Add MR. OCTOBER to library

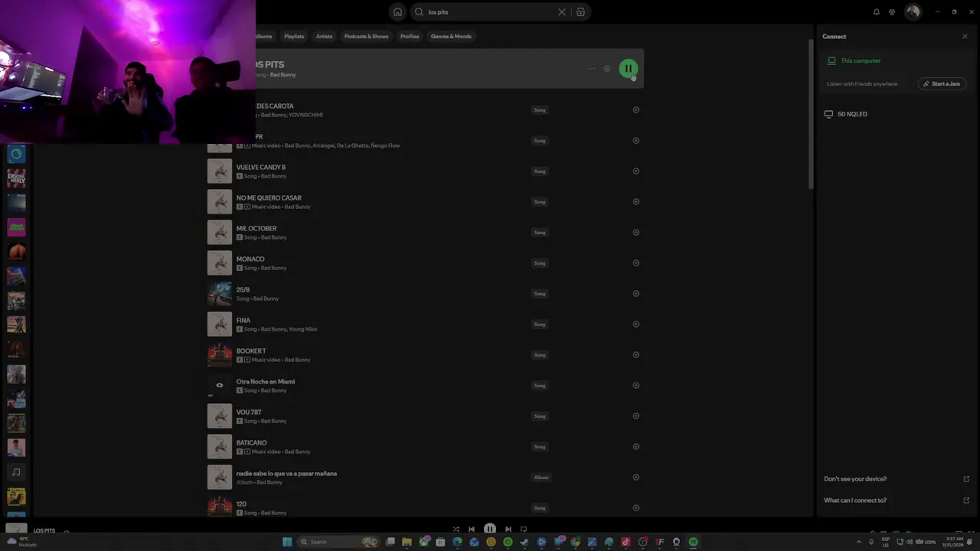coord(636,233)
